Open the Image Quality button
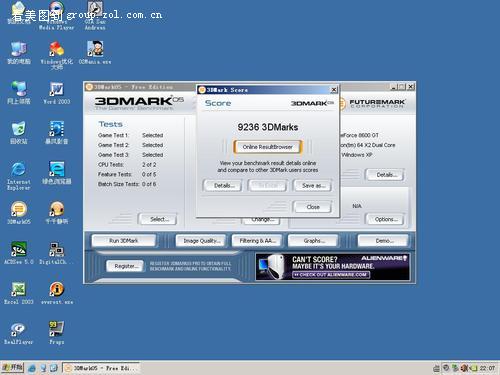 coord(201,241)
